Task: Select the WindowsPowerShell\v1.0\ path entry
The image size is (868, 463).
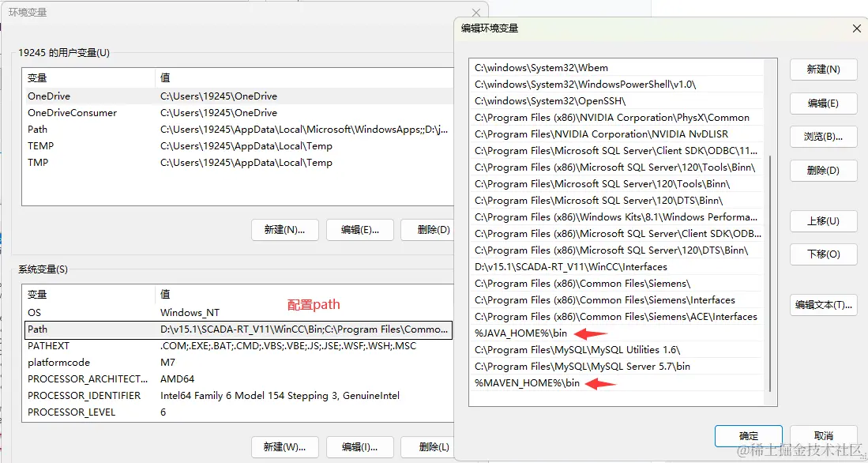Action: click(616, 85)
